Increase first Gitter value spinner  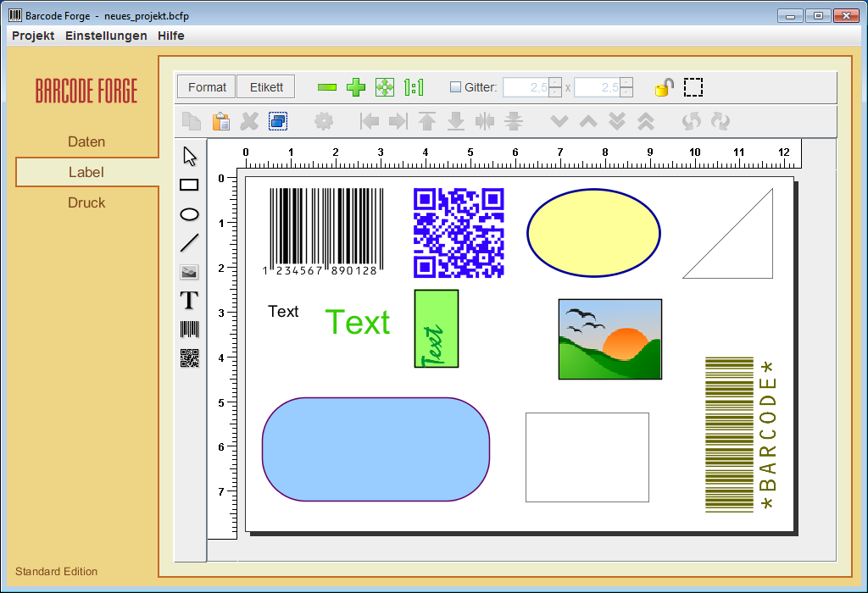[555, 82]
